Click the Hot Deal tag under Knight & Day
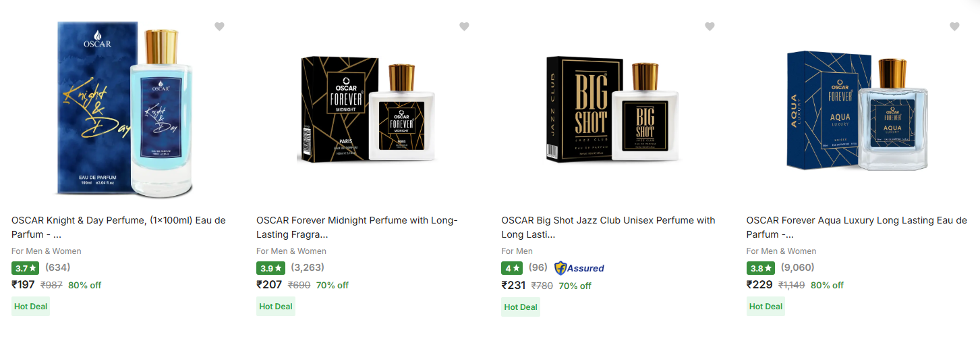The height and width of the screenshot is (339, 980). click(30, 307)
